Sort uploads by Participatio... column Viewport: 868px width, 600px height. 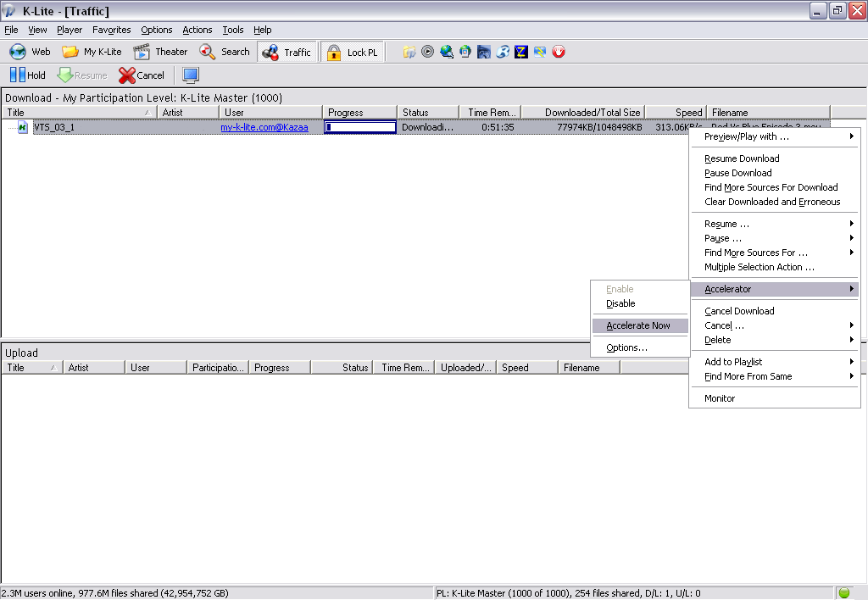(x=218, y=368)
